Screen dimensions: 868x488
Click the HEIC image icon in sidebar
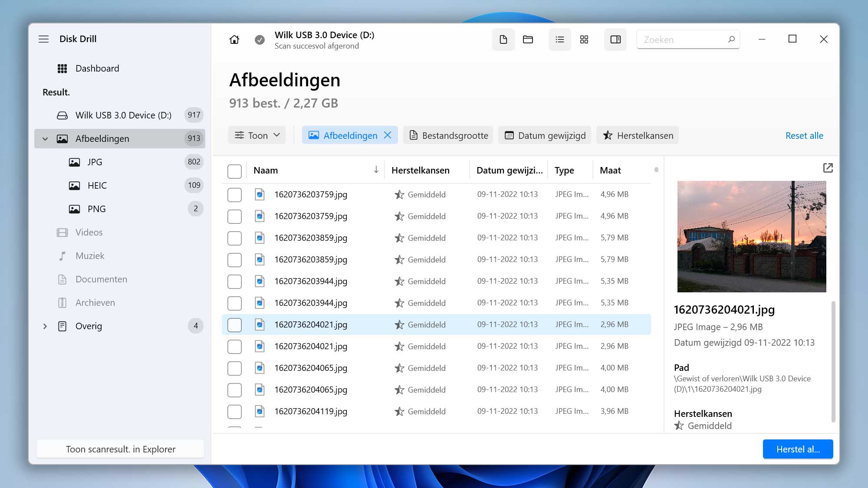click(x=74, y=186)
